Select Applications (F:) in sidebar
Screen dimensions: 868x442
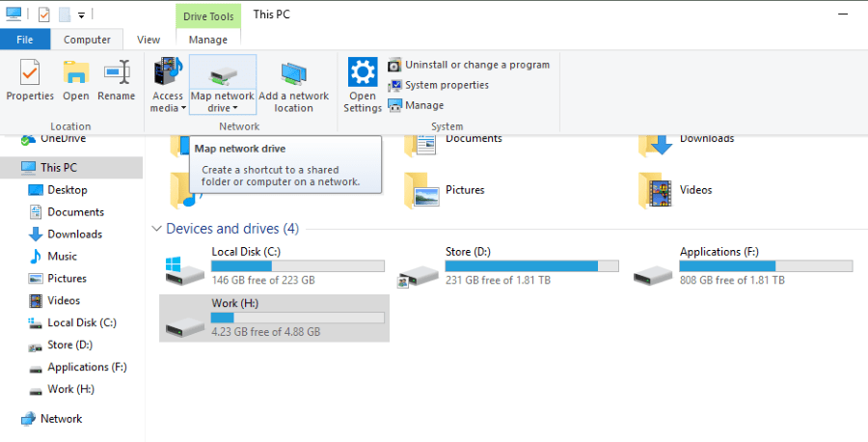point(77,368)
